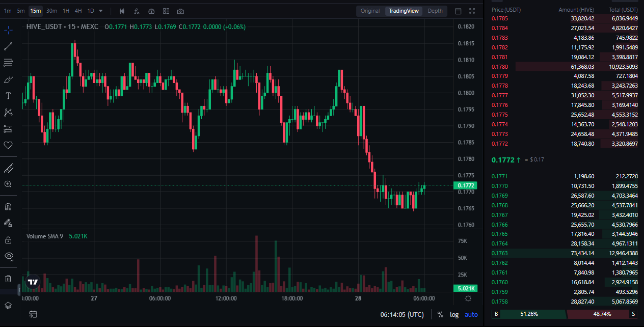Toggle lock all drawing tools

click(8, 239)
